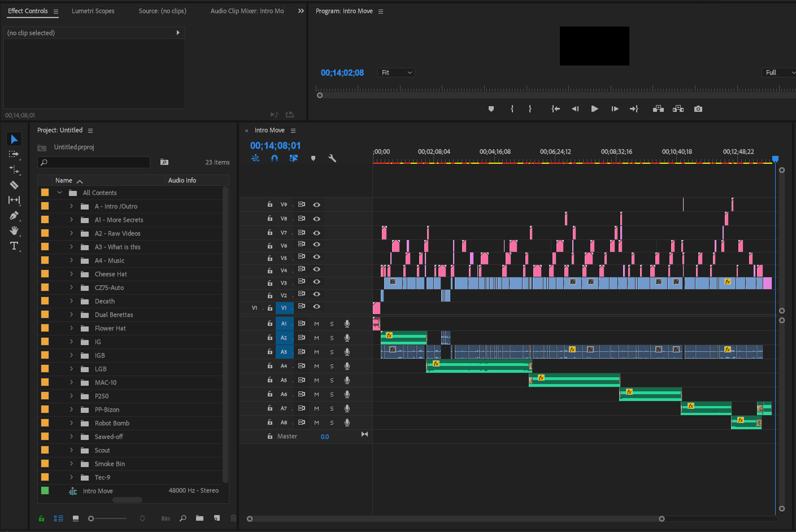The width and height of the screenshot is (796, 532).
Task: Switch to Lumetri Scopes tab
Action: (x=93, y=11)
